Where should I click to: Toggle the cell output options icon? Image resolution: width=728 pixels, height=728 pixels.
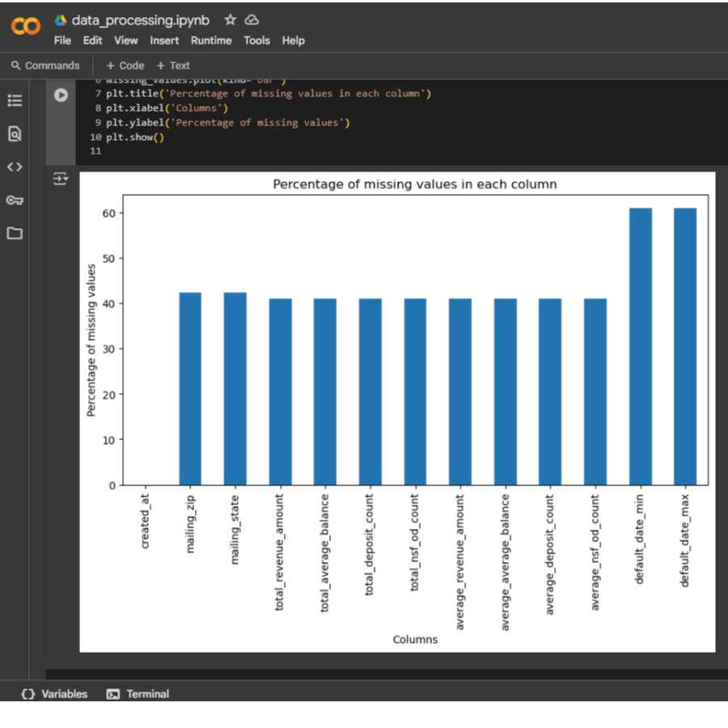point(61,179)
